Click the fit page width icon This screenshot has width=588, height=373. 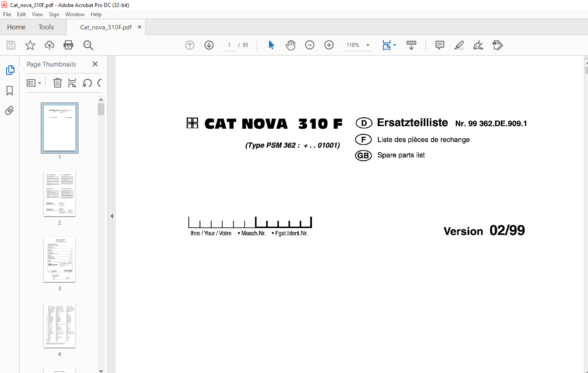coord(386,45)
